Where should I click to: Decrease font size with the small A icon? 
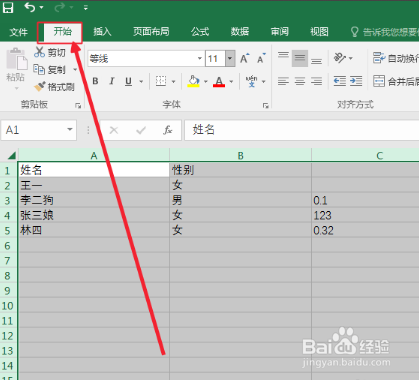[261, 59]
